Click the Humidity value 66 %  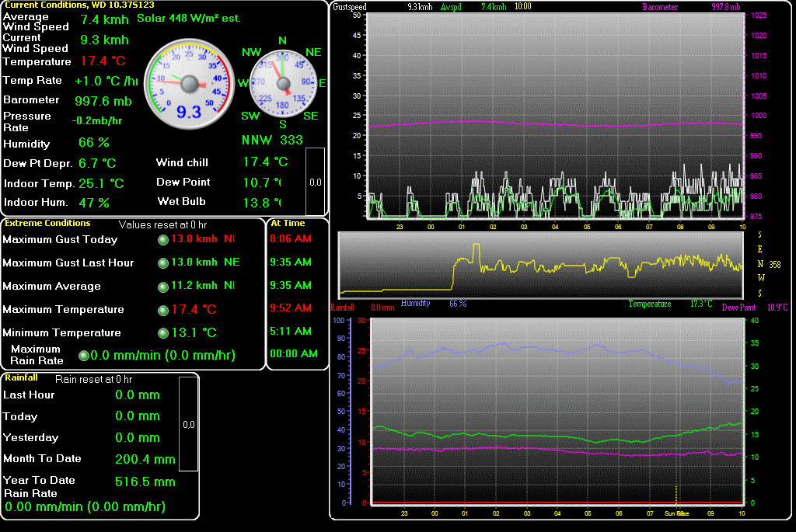pos(94,142)
